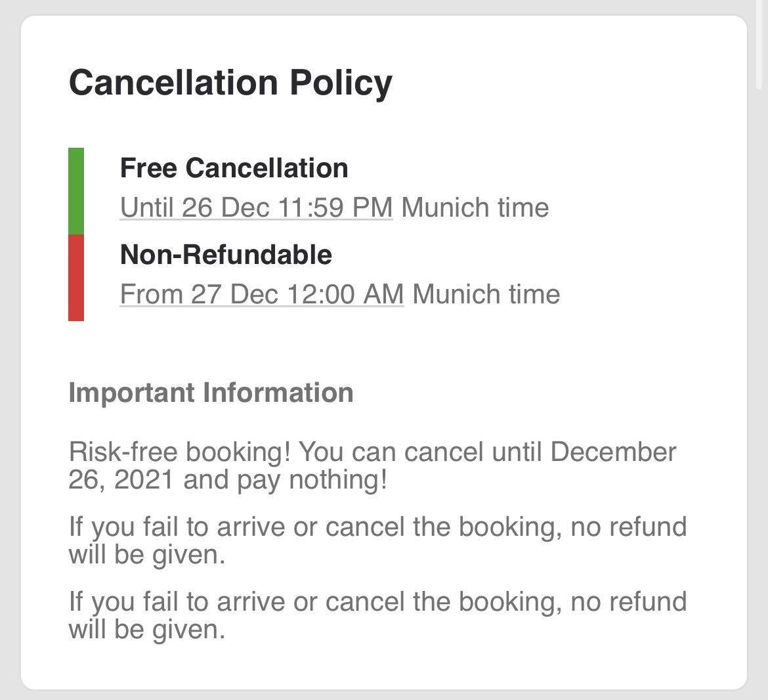Click the word 'Cancellation' in the title
This screenshot has width=768, height=700.
coord(174,83)
